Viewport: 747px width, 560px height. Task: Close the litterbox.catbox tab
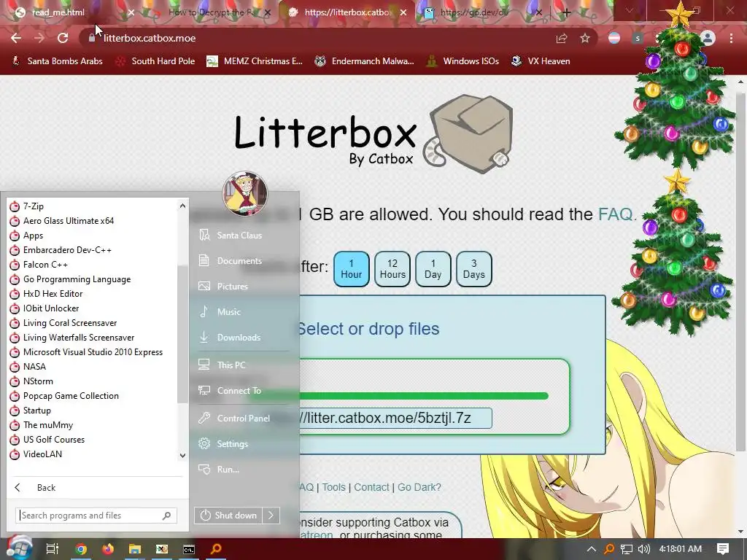click(403, 12)
